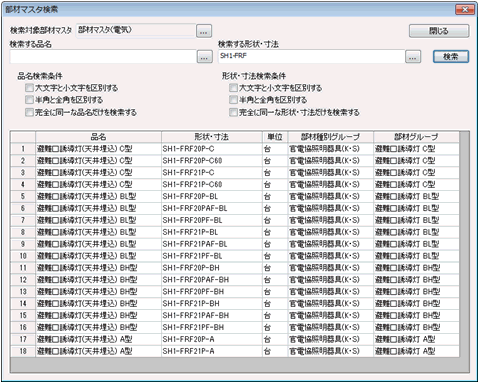This screenshot has width=479, height=383.
Task: Click the 単位 column header
Action: pyautogui.click(x=275, y=137)
